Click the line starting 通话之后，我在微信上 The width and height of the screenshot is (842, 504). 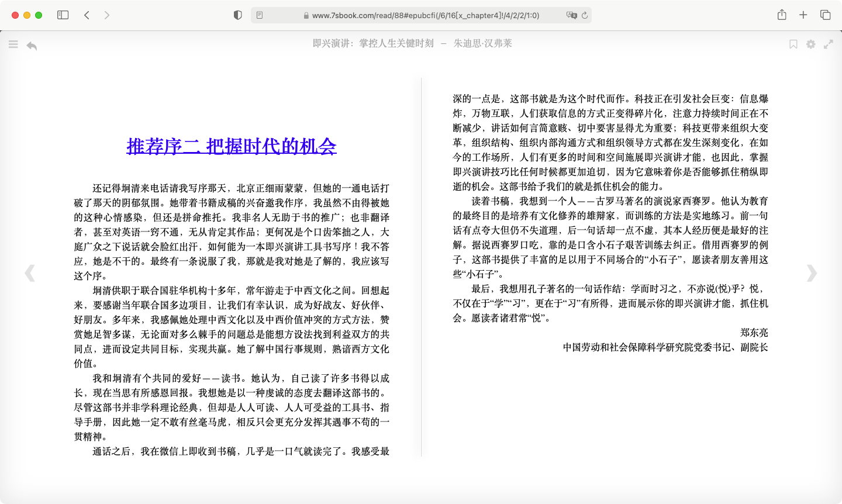coord(241,451)
